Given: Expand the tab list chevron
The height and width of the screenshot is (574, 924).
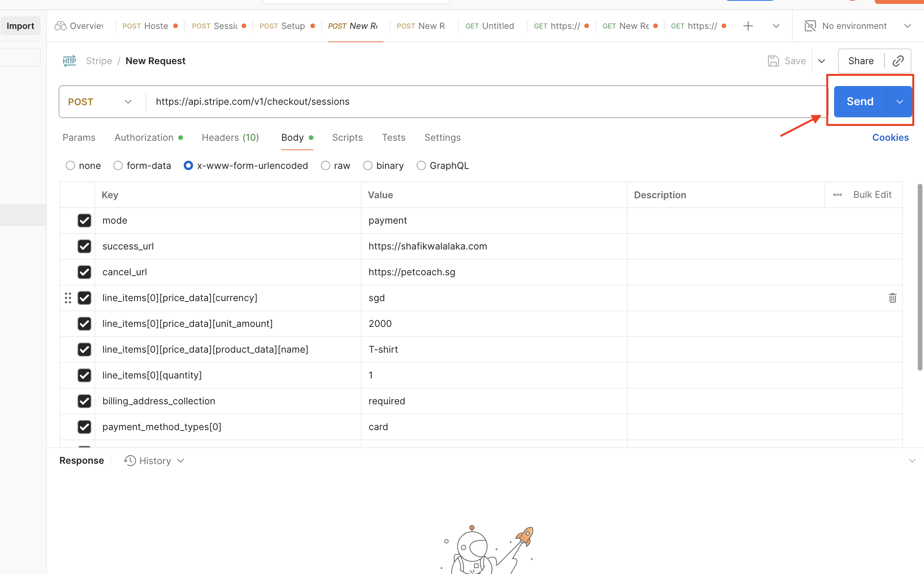Looking at the screenshot, I should click(776, 26).
